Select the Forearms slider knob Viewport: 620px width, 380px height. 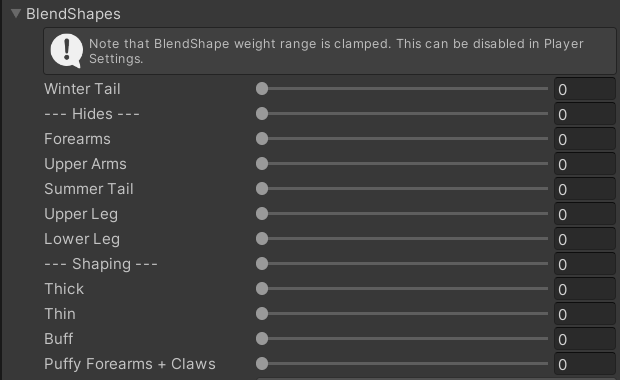coord(262,139)
